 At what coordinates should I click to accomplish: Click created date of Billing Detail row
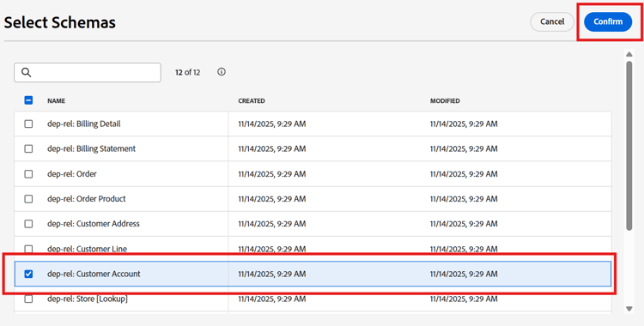(x=272, y=124)
